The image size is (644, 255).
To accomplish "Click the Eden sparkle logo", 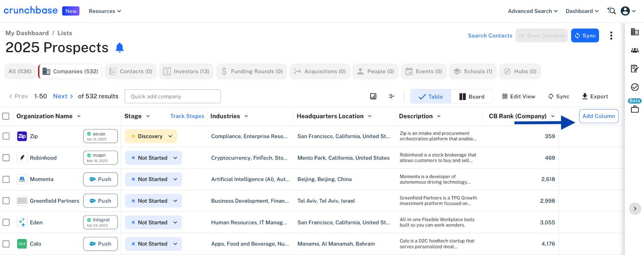I will [22, 222].
